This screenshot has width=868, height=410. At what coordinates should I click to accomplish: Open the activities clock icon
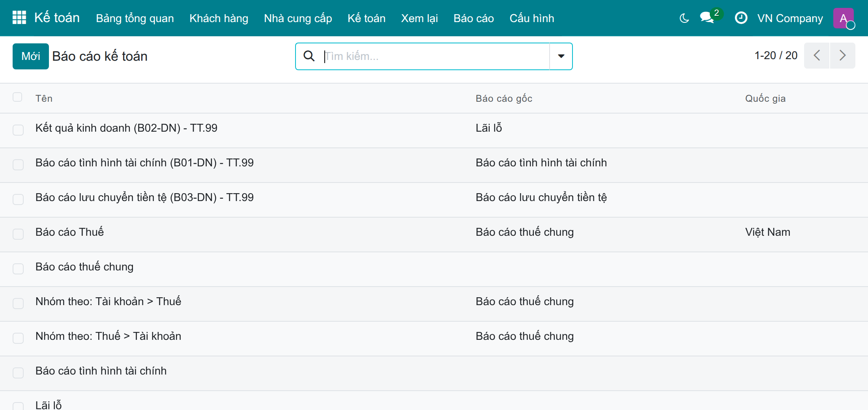[741, 18]
